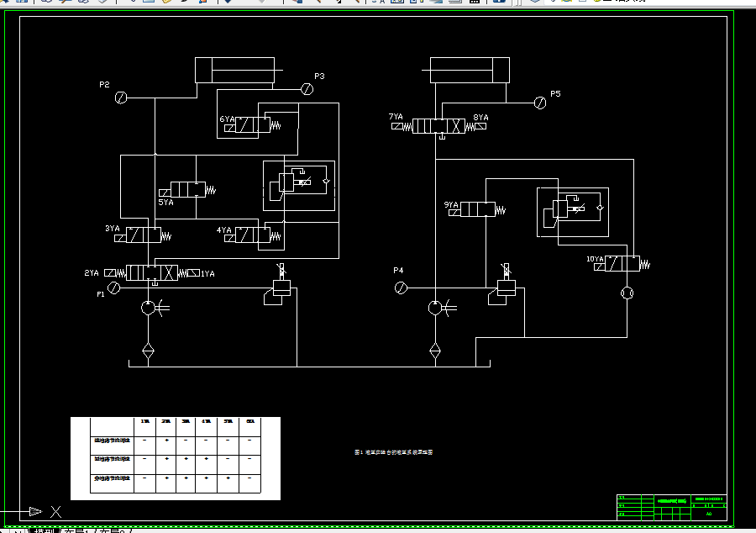Select the left circuit boxed flow control valve
Image resolution: width=756 pixels, height=533 pixels.
click(299, 186)
